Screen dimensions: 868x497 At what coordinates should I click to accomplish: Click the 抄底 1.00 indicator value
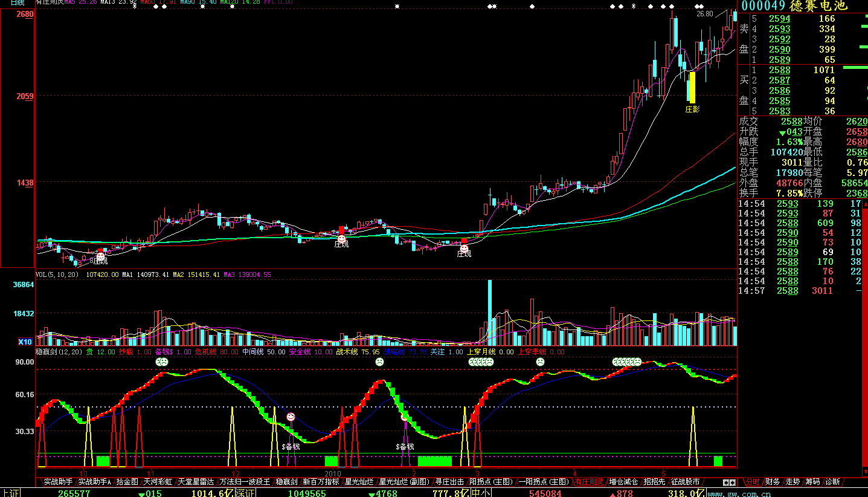135,352
